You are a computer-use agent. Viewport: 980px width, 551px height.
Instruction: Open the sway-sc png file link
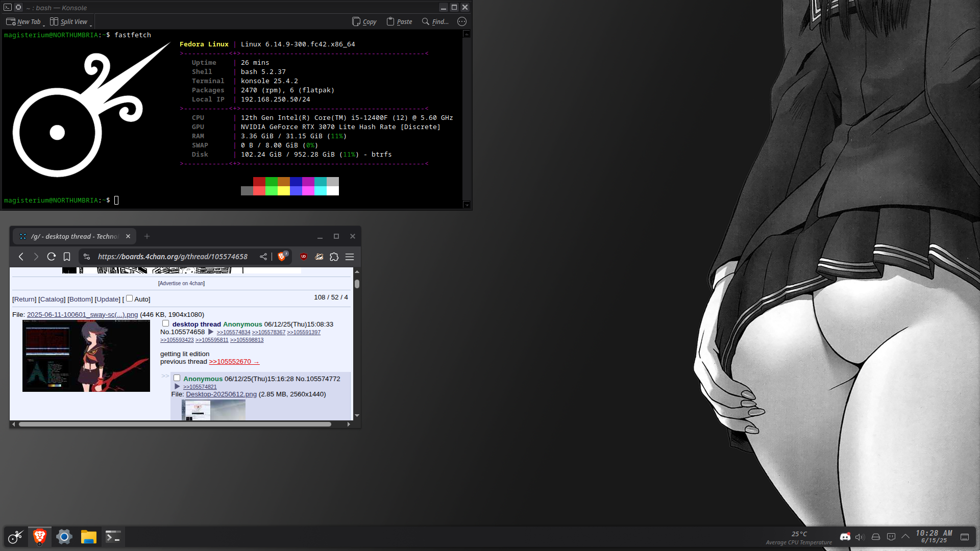click(82, 315)
